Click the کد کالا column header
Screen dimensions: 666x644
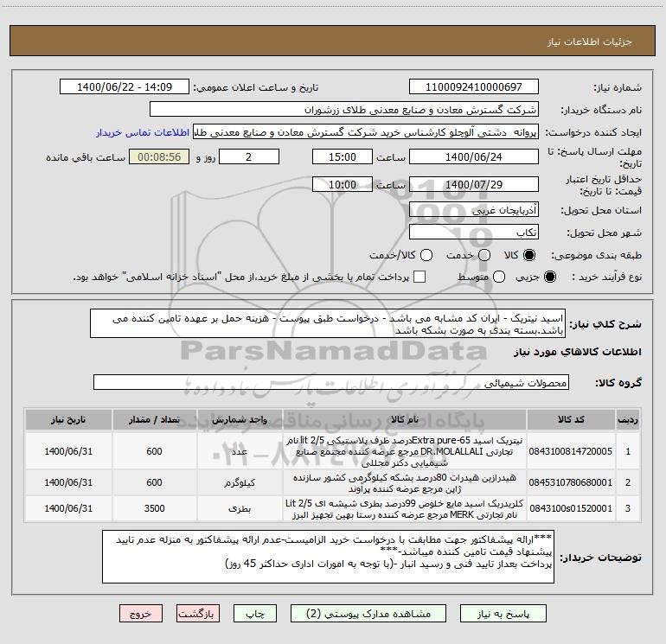[x=571, y=420]
